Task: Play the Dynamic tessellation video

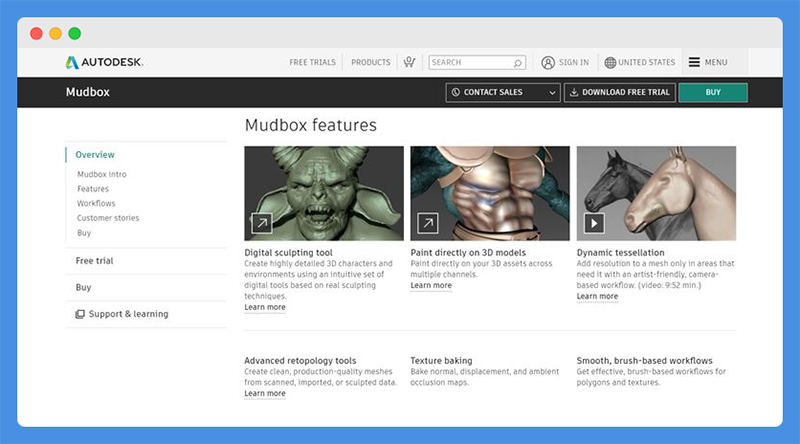Action: (x=594, y=223)
